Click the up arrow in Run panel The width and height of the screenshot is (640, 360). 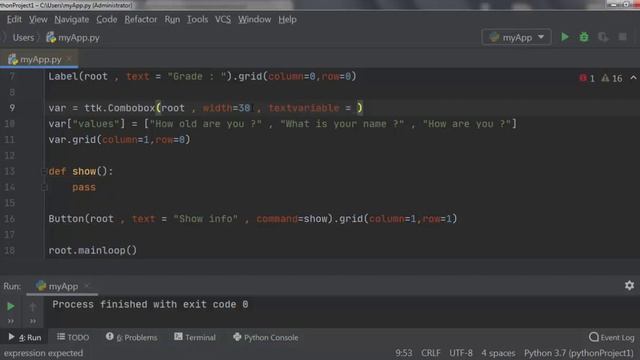point(33,307)
